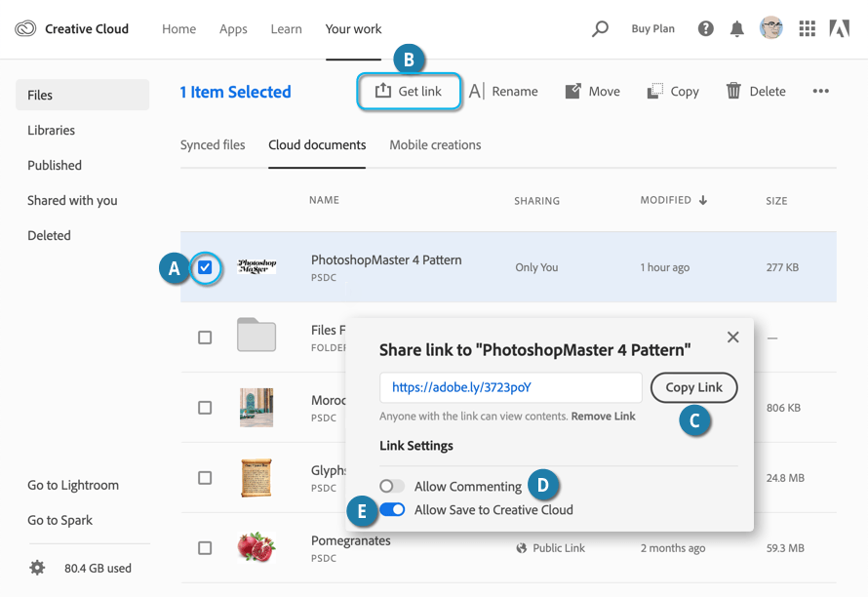Click the Creative Cloud logo icon

pos(25,28)
